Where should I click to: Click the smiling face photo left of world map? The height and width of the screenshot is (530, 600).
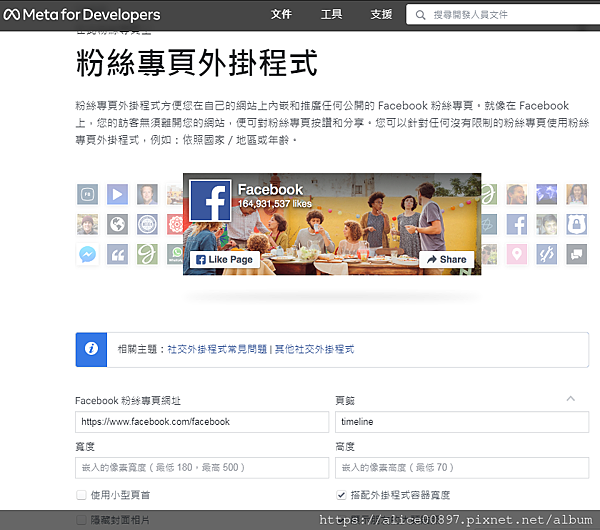(x=517, y=194)
